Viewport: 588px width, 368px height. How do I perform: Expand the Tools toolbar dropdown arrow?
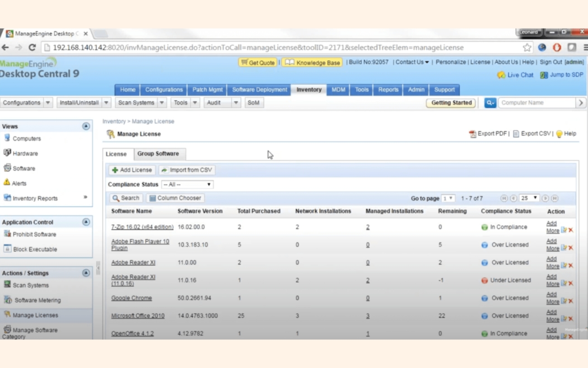point(195,103)
